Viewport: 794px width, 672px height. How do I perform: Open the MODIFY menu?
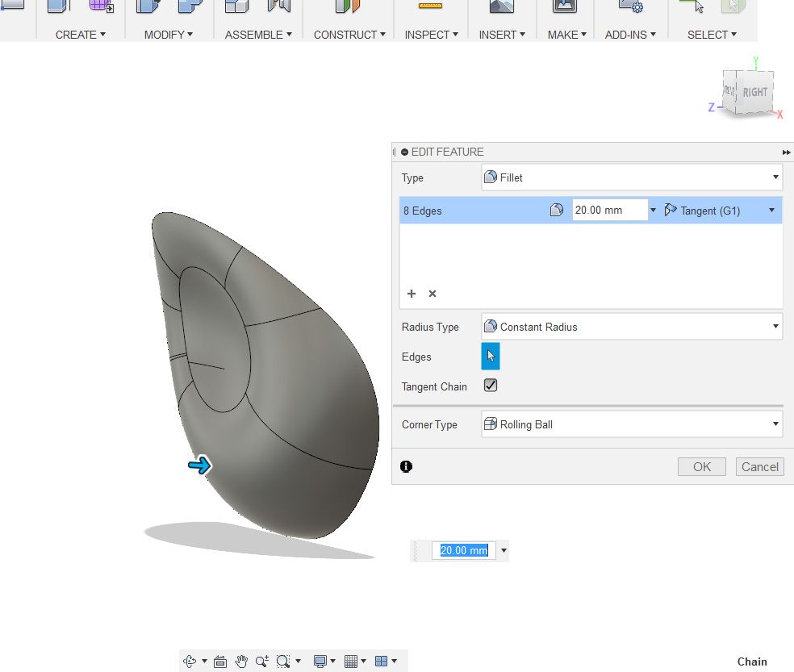(168, 35)
